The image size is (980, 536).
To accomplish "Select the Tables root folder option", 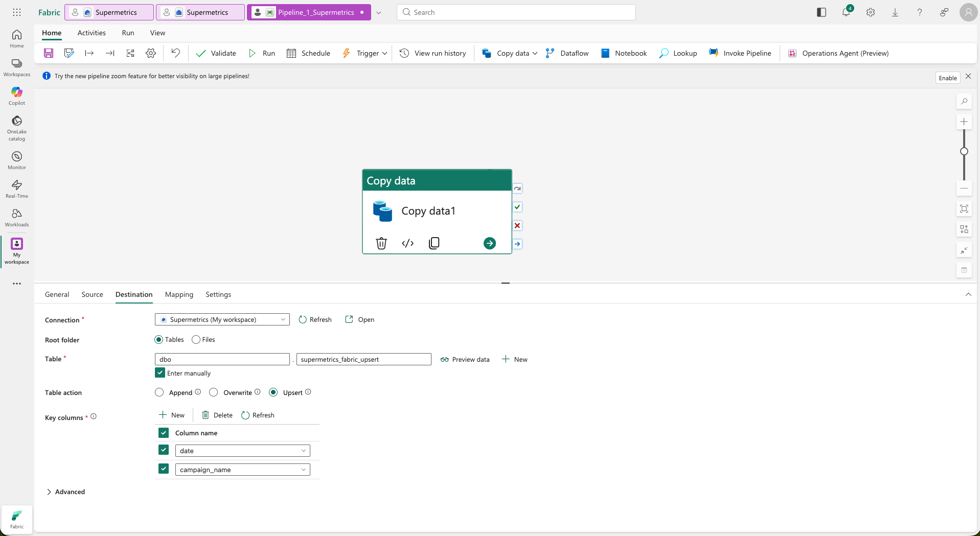I will click(x=159, y=340).
